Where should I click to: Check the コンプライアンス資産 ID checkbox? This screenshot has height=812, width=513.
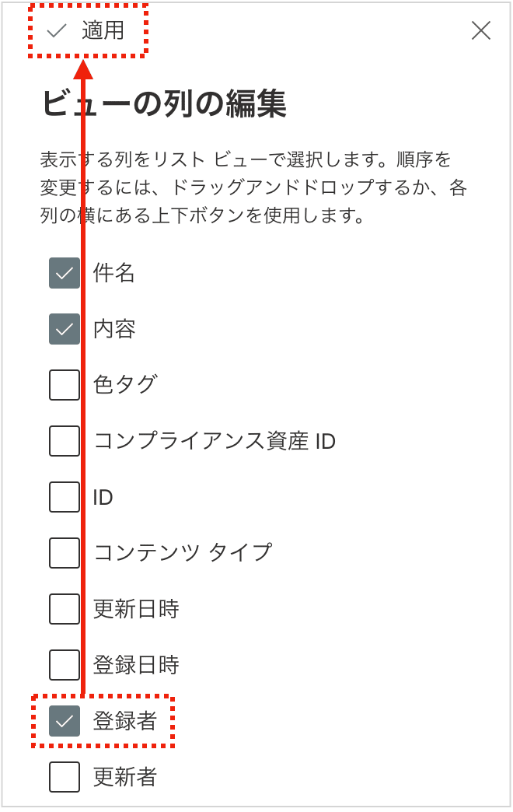tap(65, 441)
